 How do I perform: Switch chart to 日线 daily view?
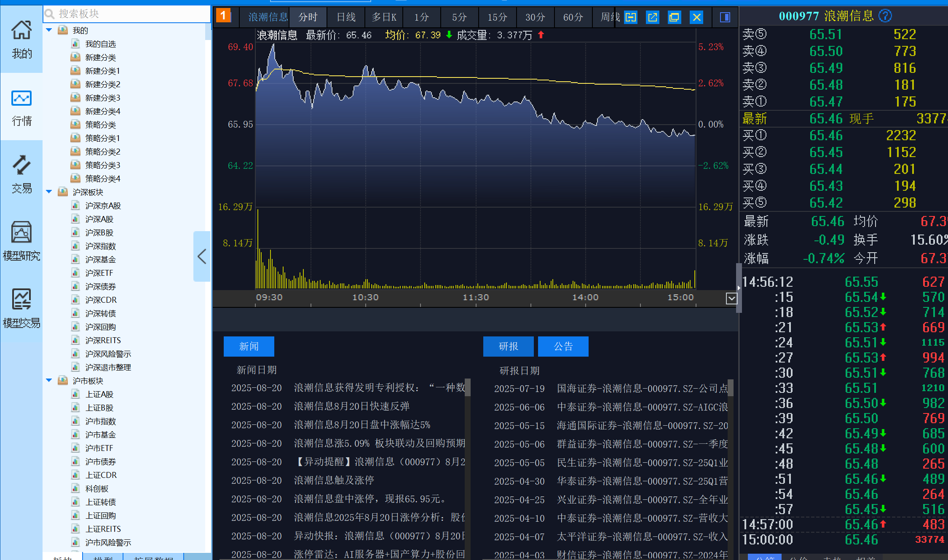(346, 17)
